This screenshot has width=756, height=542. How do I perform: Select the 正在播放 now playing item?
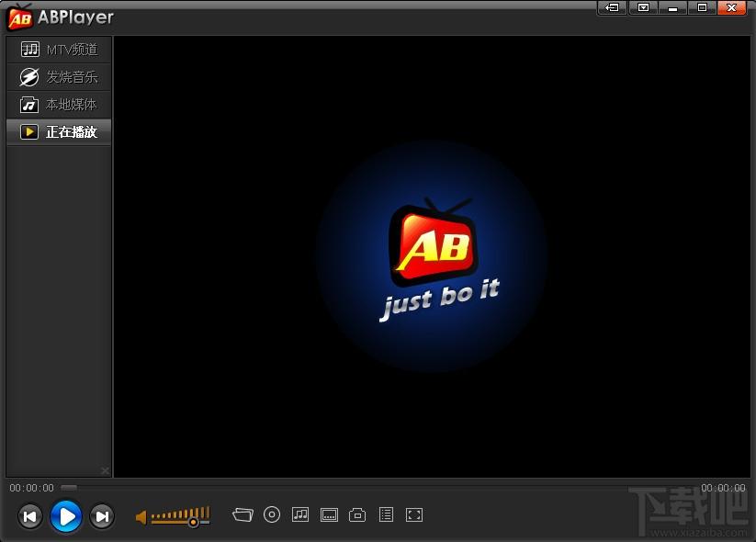59,132
